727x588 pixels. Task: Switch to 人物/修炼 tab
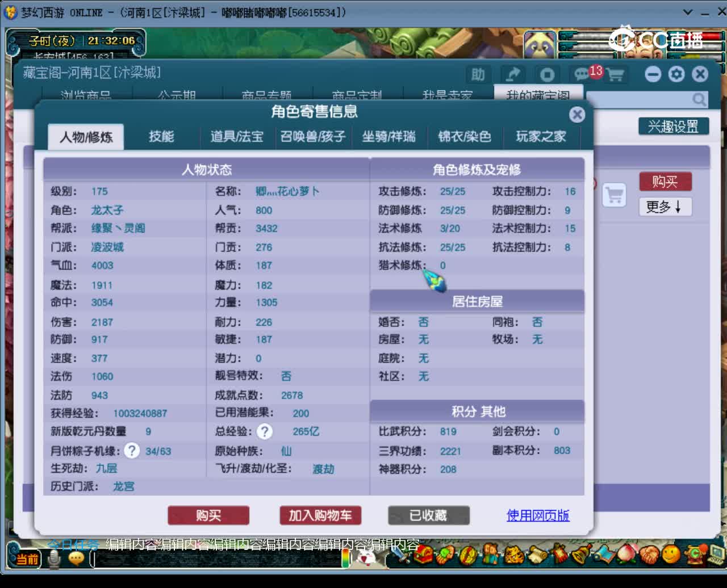[86, 137]
